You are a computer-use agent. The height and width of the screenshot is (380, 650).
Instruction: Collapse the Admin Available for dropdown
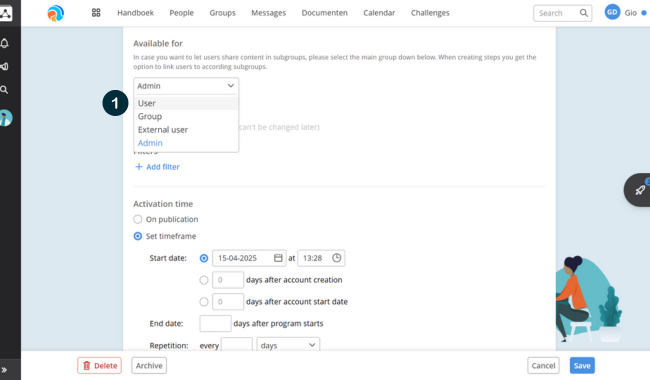click(186, 86)
